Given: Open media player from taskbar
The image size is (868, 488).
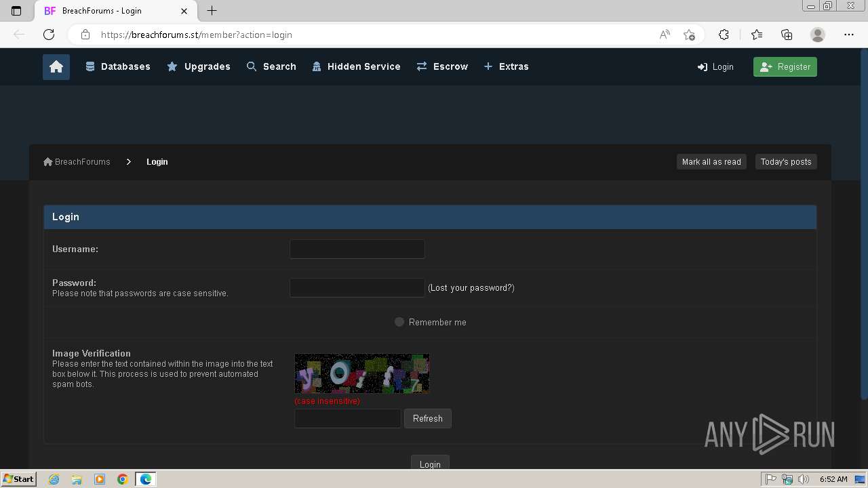Looking at the screenshot, I should coord(100,479).
